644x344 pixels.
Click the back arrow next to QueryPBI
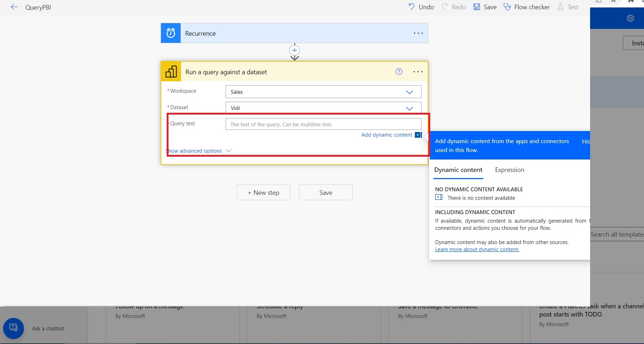pos(14,7)
